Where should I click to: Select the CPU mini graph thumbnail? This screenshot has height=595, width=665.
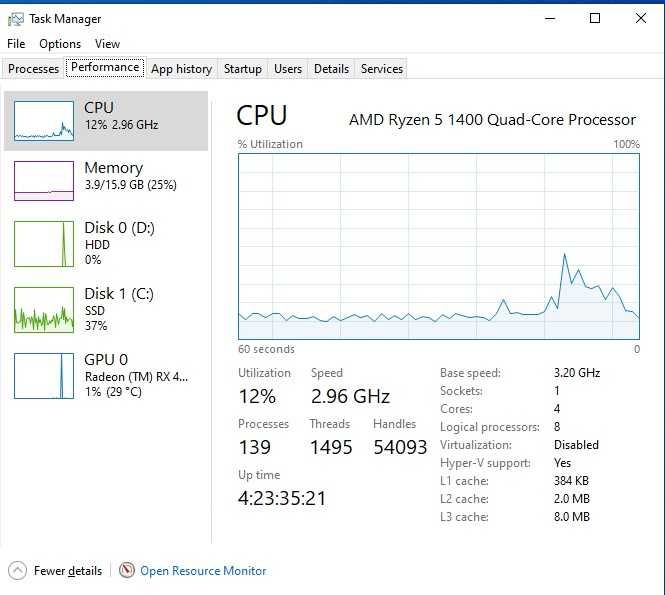[x=44, y=120]
